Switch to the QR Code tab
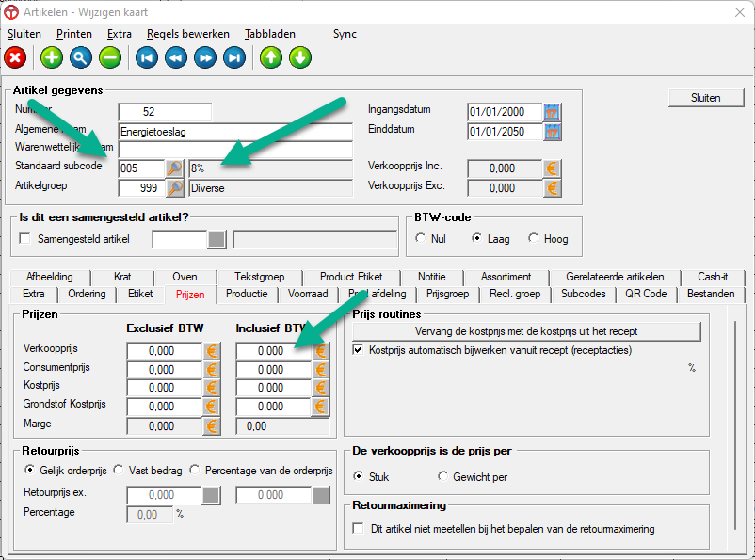 click(646, 294)
